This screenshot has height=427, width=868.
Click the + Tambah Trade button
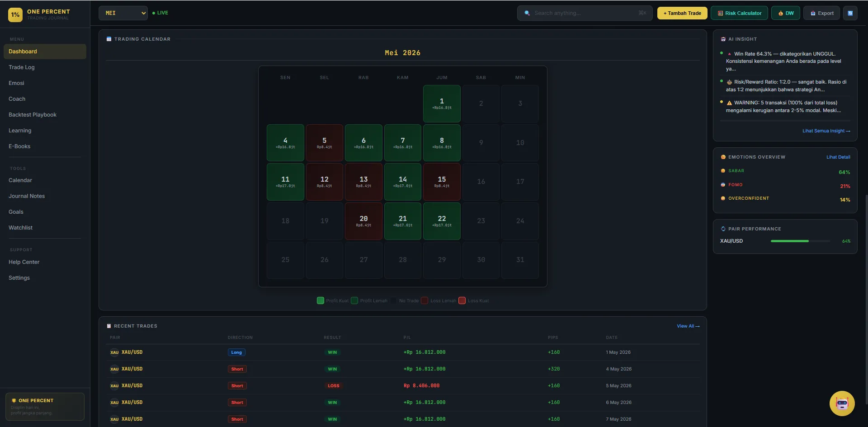[x=682, y=13]
